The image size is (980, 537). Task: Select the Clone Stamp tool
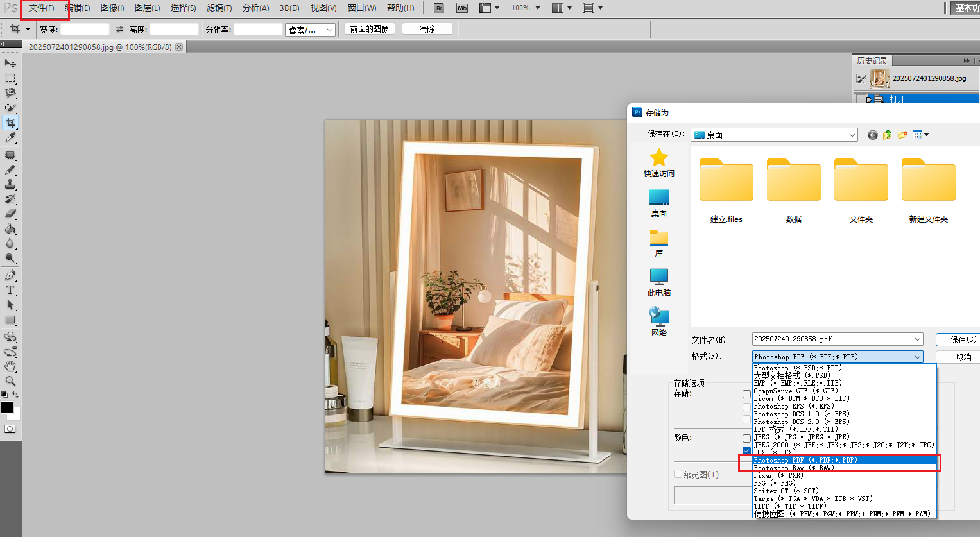[x=10, y=184]
